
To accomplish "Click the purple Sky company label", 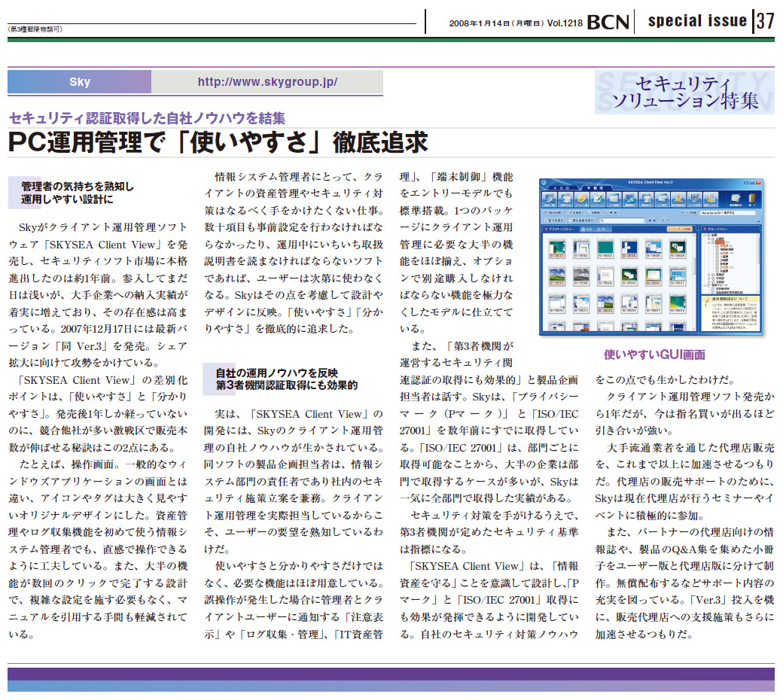I will coord(79,82).
